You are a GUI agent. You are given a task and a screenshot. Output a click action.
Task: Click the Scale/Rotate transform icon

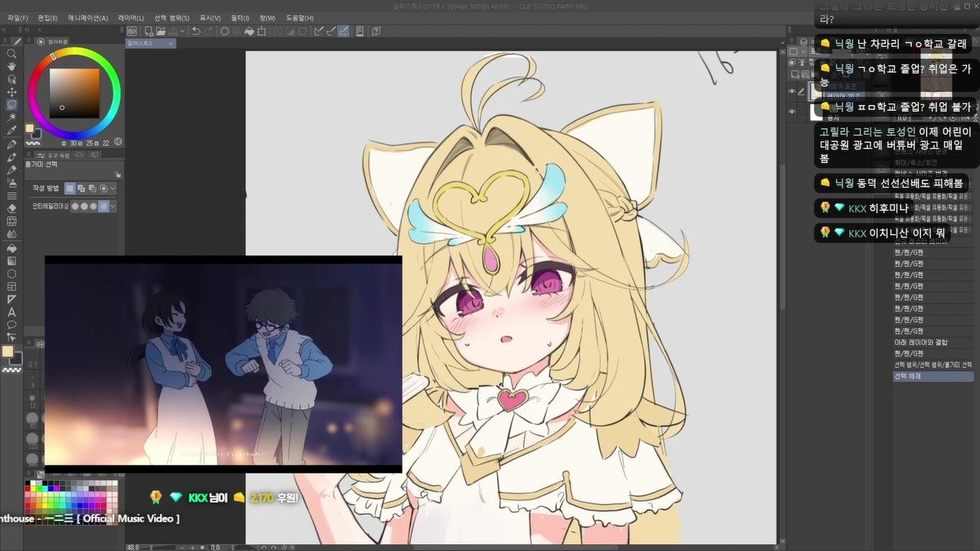[263, 31]
